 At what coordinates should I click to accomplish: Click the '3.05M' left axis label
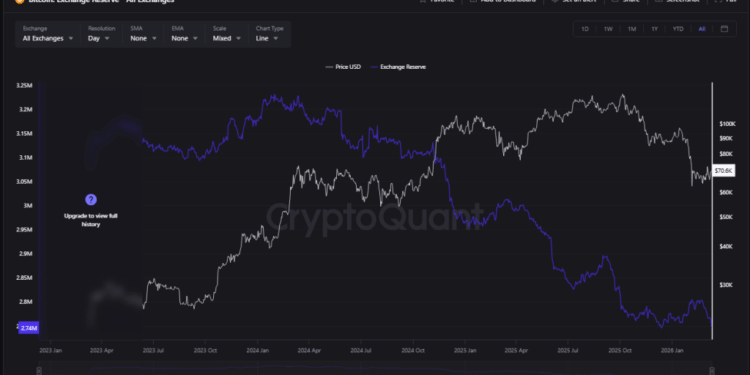[x=24, y=182]
